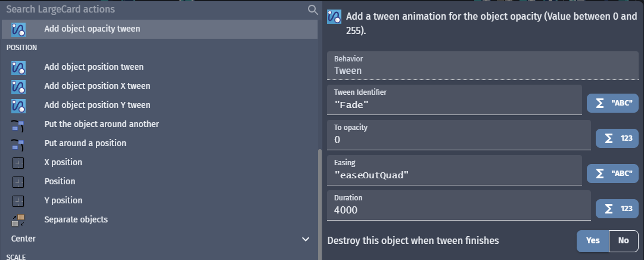Click the search magnifier icon
The width and height of the screenshot is (644, 260).
(313, 10)
